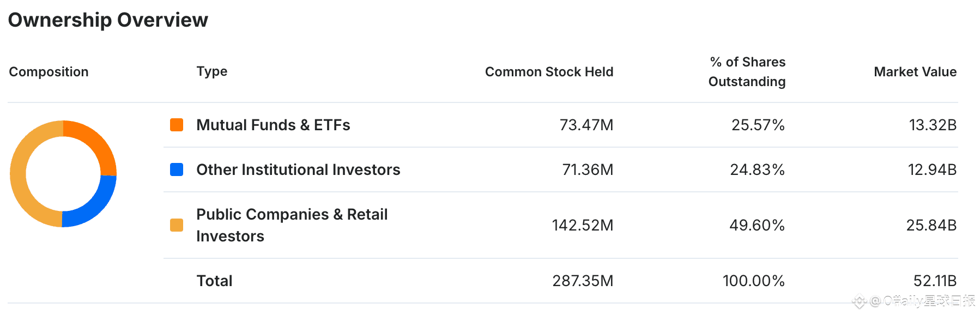This screenshot has width=980, height=315.
Task: Click the % of Shares Outstanding header
Action: pyautogui.click(x=747, y=72)
